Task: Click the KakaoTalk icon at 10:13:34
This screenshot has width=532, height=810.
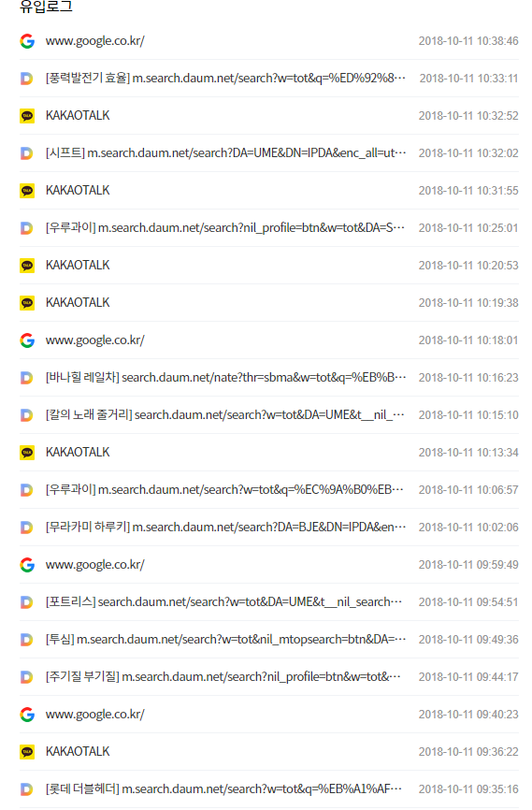Action: click(x=27, y=453)
